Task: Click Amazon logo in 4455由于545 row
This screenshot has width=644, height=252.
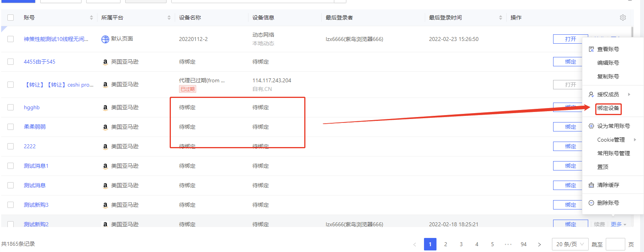Action: click(x=105, y=62)
